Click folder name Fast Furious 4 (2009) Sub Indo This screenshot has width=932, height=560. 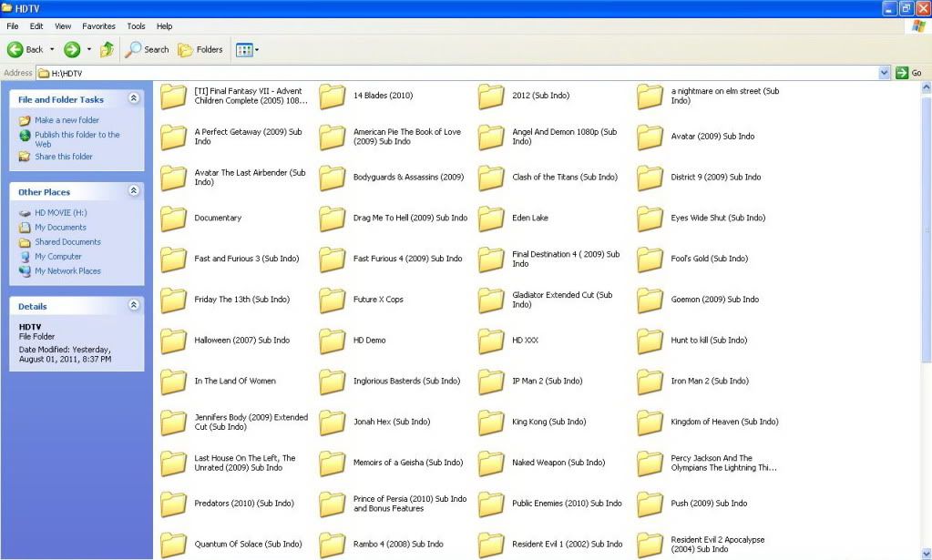click(x=408, y=259)
